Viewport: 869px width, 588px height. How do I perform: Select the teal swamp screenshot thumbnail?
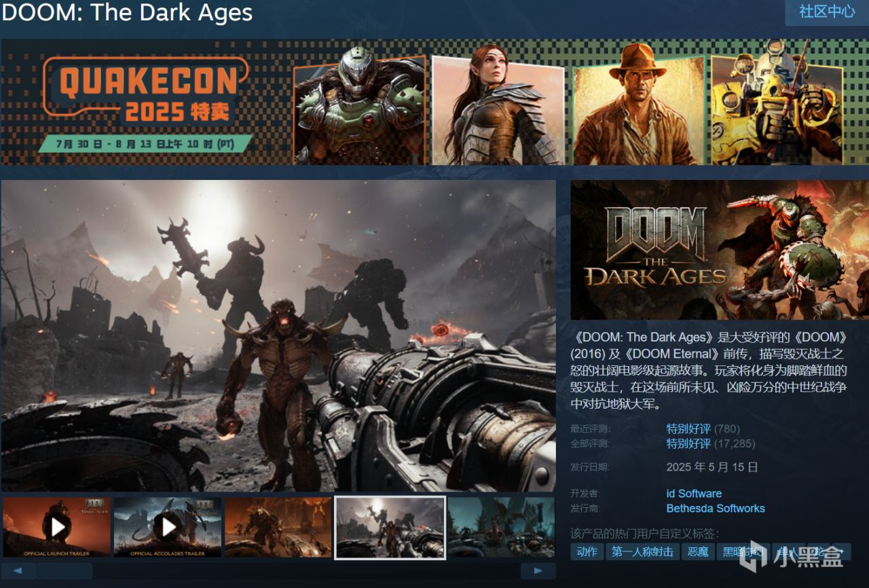(502, 527)
